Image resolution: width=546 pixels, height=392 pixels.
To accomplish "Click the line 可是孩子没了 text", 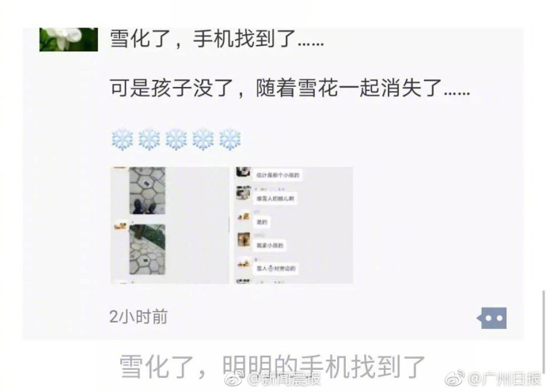I will pyautogui.click(x=290, y=88).
